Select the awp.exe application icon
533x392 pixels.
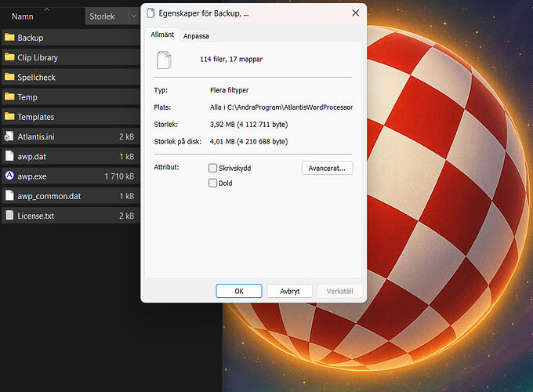(9, 176)
